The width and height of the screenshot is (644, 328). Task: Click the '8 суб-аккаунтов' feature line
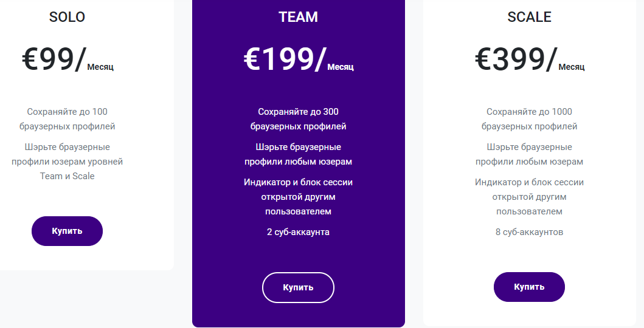pos(529,232)
